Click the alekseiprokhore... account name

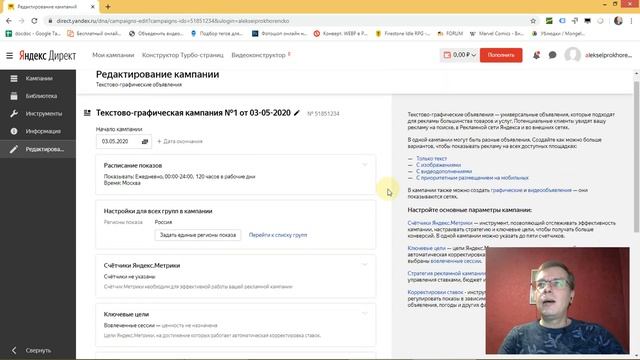click(608, 55)
